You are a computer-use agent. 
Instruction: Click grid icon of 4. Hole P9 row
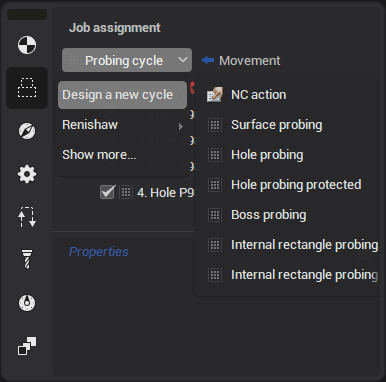pos(126,192)
